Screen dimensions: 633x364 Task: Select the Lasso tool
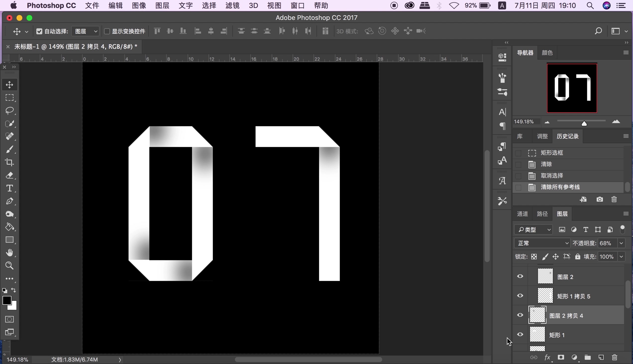9,110
